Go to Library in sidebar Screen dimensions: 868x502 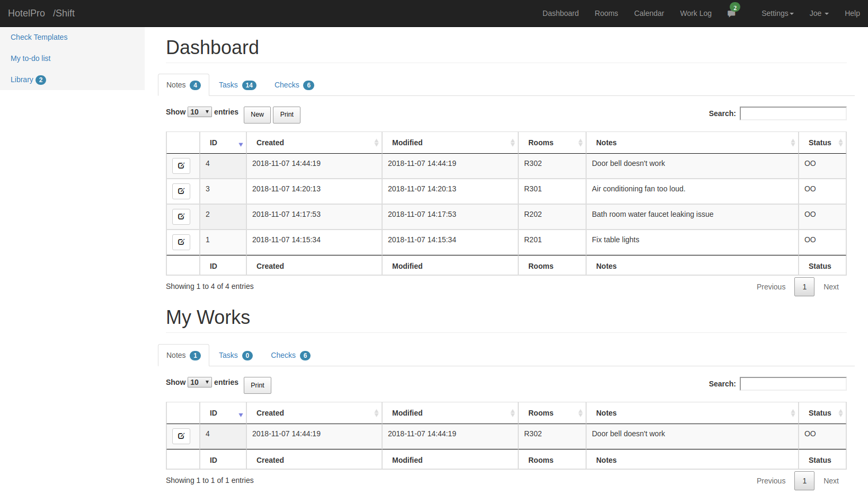[22, 80]
